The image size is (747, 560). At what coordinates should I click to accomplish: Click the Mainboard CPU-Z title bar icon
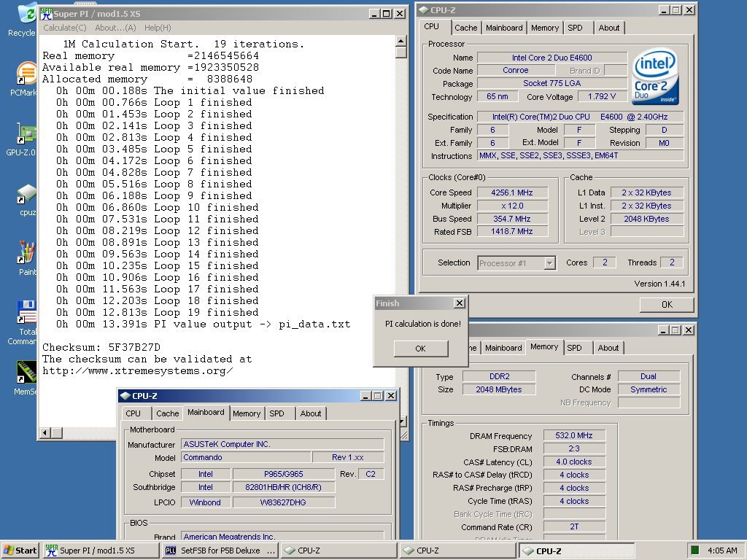125,396
